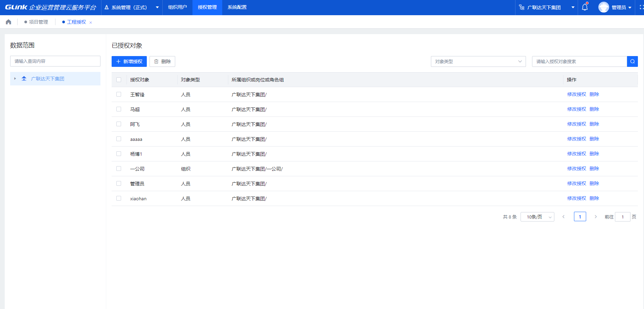Click 修改授权 for aaaaa

click(577, 139)
